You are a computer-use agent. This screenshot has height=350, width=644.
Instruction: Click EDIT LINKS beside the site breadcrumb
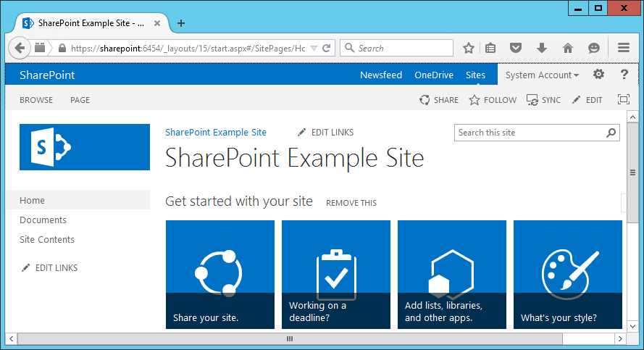[x=326, y=133]
